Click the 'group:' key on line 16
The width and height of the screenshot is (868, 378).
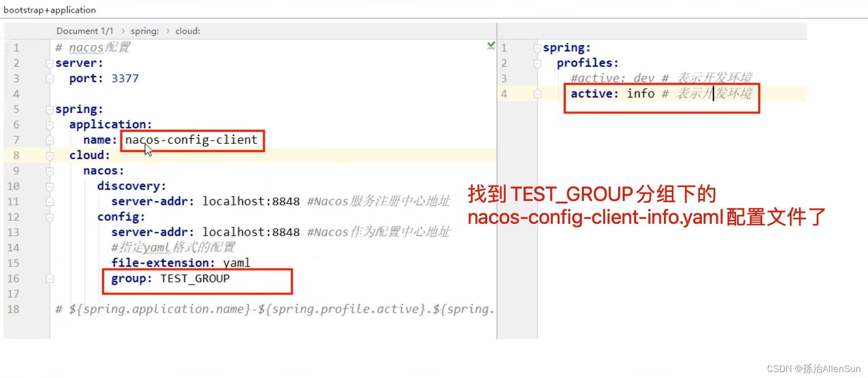pos(131,279)
